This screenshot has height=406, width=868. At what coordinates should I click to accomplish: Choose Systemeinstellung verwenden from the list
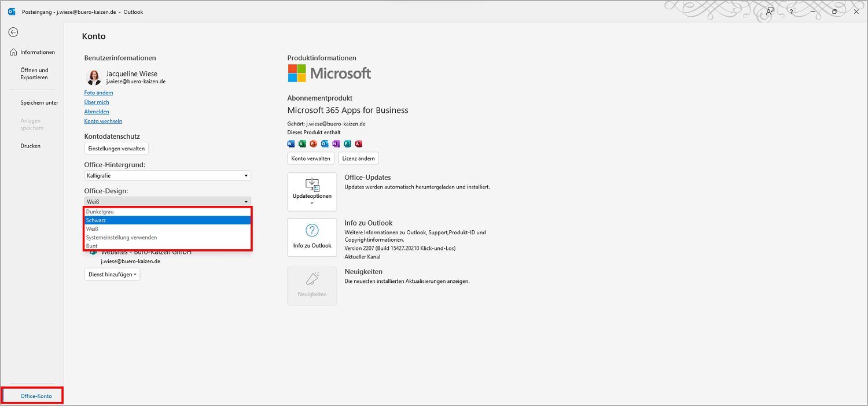click(x=168, y=238)
